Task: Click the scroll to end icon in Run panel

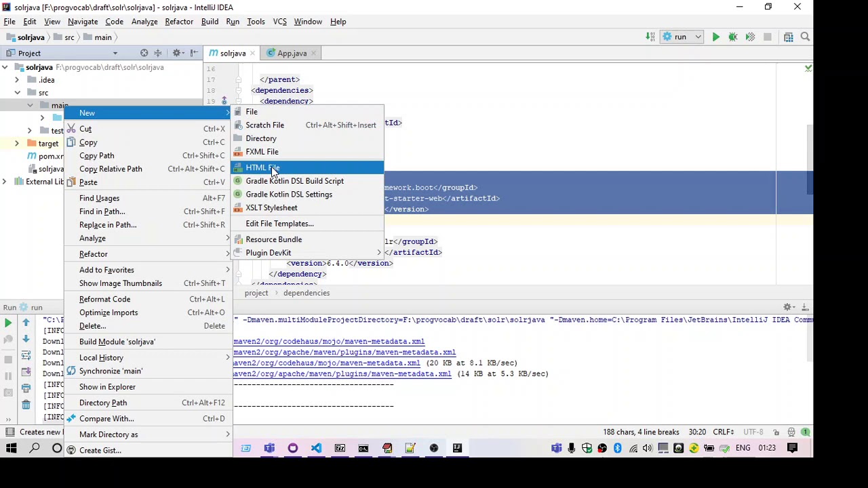Action: point(26,372)
